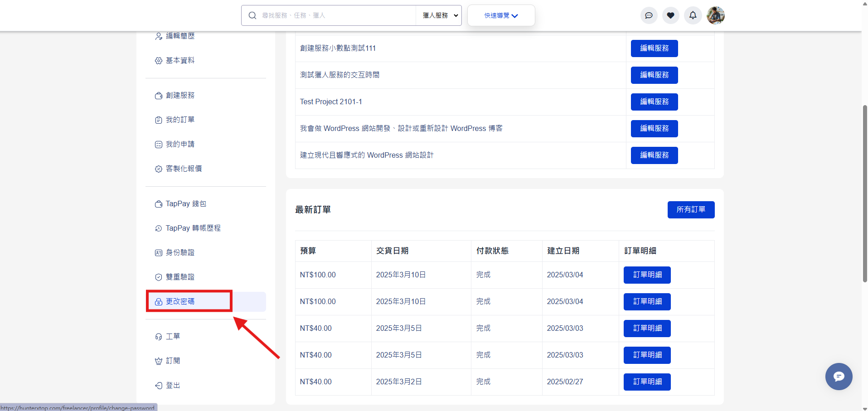Click the 雙重驗證 shield icon
Image resolution: width=868 pixels, height=411 pixels.
click(x=159, y=277)
